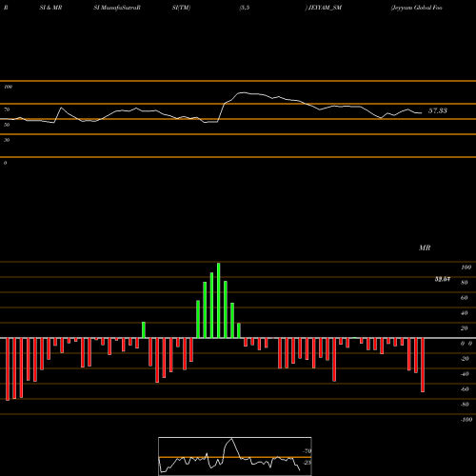
Task: Click the RSI axis label 100
Action: point(8,87)
